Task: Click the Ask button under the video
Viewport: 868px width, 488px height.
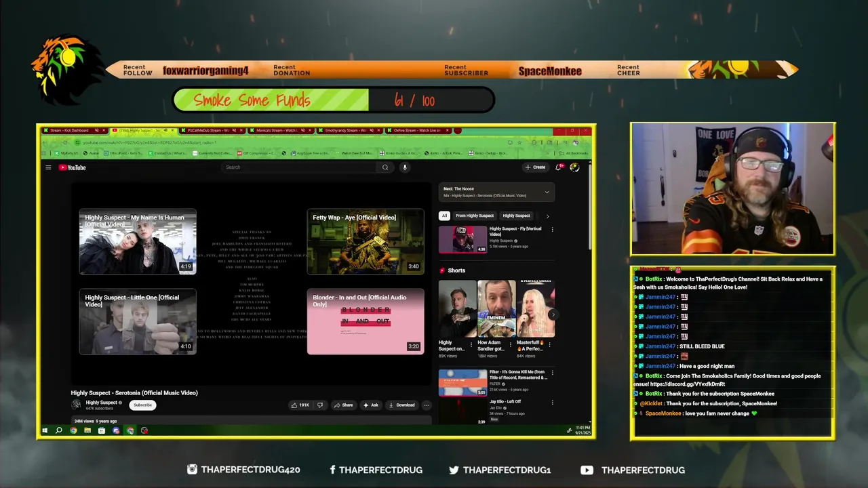Action: 371,405
